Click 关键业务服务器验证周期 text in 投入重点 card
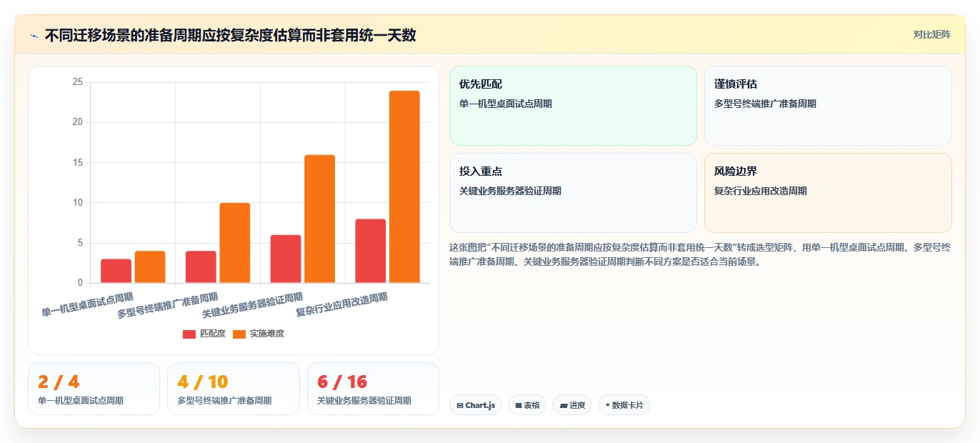The image size is (980, 443). click(510, 191)
